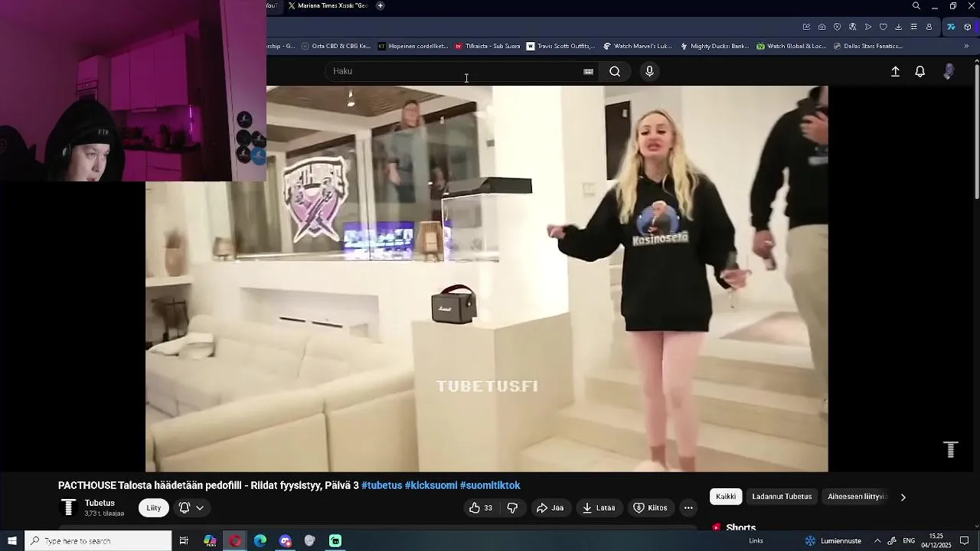Expand the notification bell dropdown for Tubetus

[x=191, y=507]
